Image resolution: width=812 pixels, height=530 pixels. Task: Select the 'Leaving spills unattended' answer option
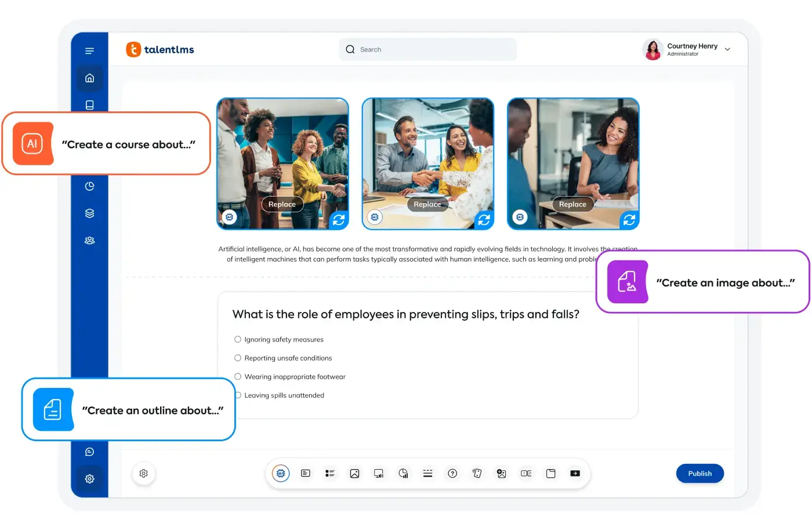tap(238, 395)
